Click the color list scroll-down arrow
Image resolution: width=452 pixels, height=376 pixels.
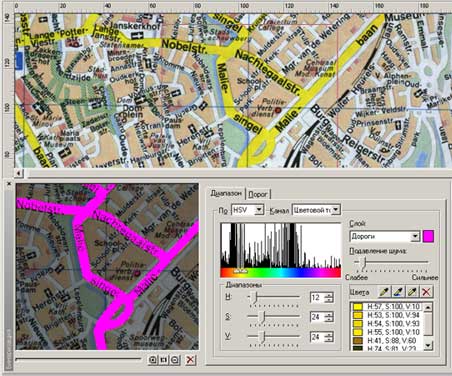[428, 345]
